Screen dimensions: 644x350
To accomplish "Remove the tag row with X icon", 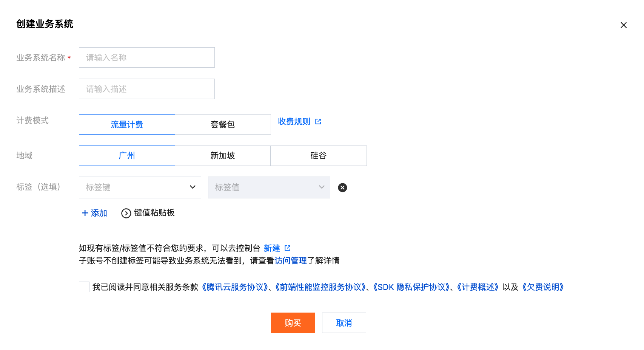I will [342, 187].
